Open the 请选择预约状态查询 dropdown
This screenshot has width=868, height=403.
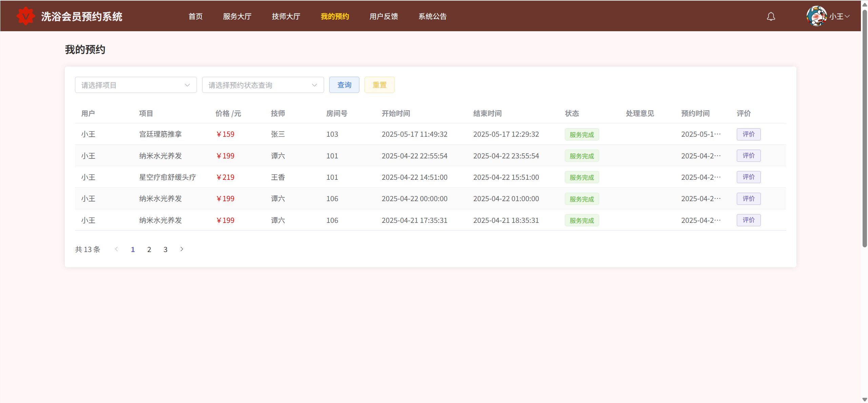tap(263, 85)
